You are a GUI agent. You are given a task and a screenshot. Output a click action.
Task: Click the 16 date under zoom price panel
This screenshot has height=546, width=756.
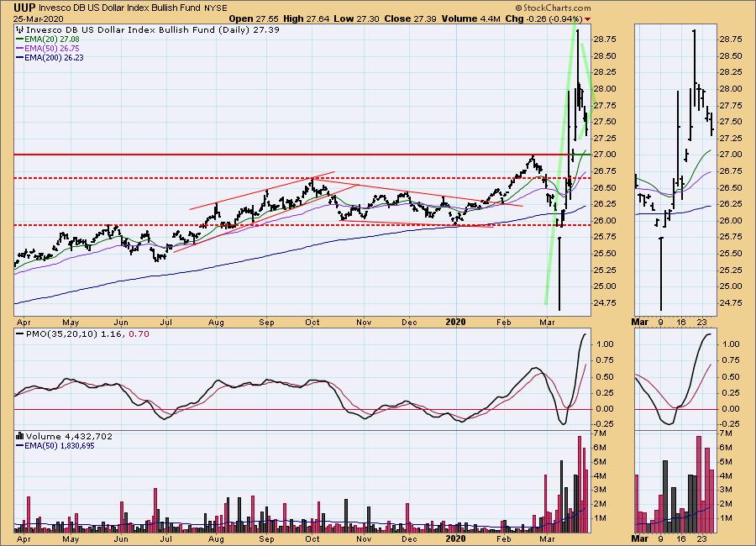click(x=680, y=322)
